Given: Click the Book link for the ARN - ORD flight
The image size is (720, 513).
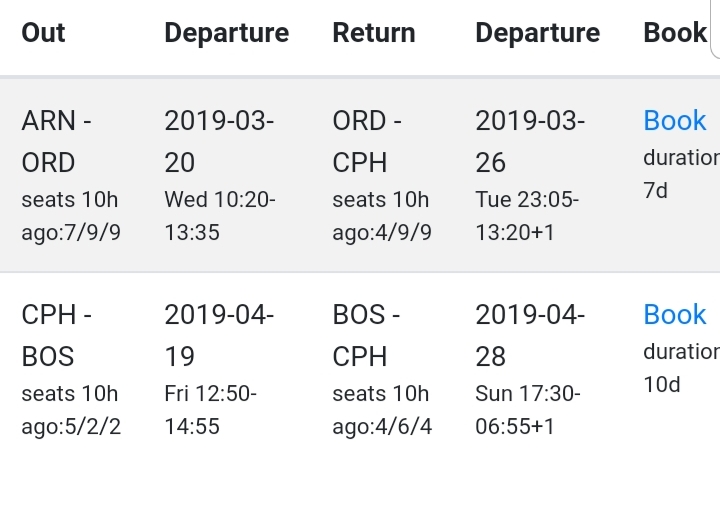Looking at the screenshot, I should [675, 121].
